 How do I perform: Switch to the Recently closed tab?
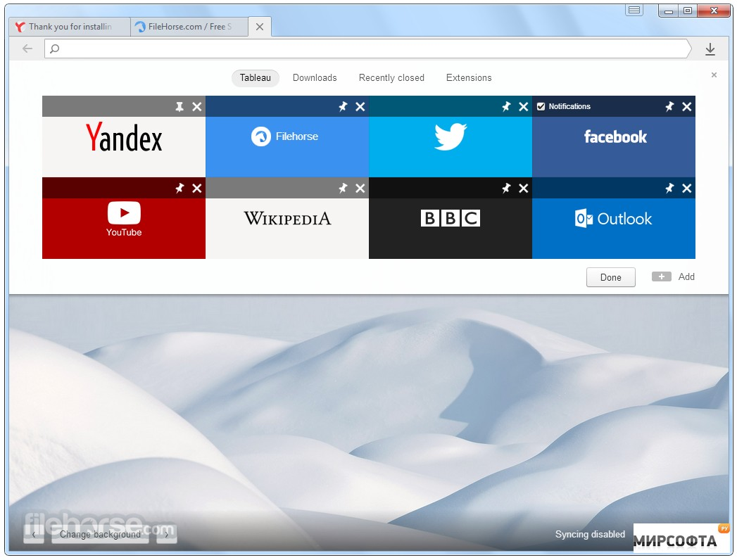tap(391, 78)
